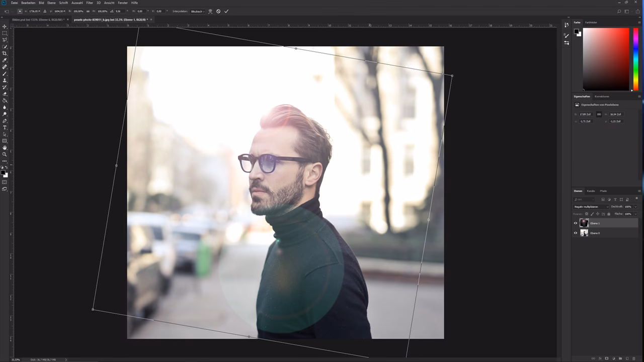Image resolution: width=644 pixels, height=362 pixels.
Task: Open the Bikubisch interpolation dropdown
Action: tap(198, 11)
